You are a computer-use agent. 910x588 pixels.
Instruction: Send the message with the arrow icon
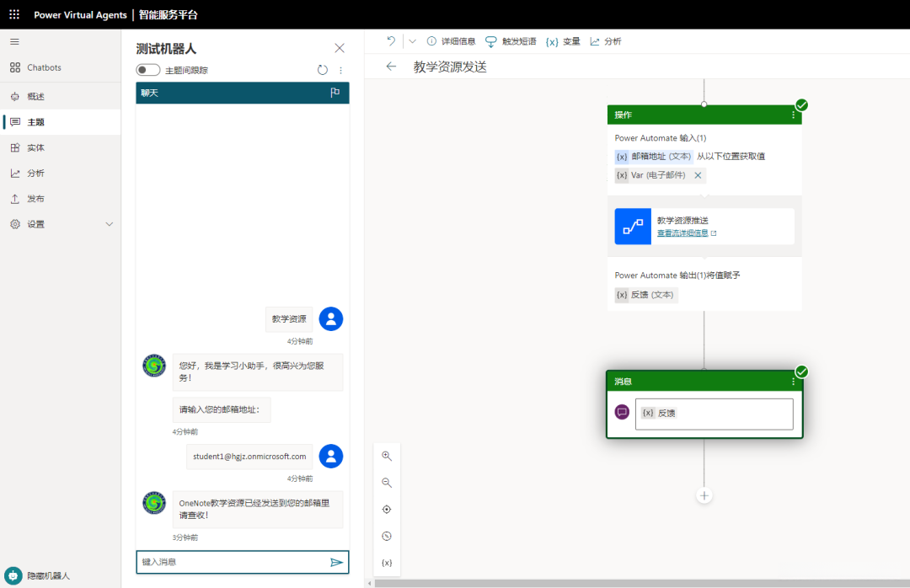336,562
